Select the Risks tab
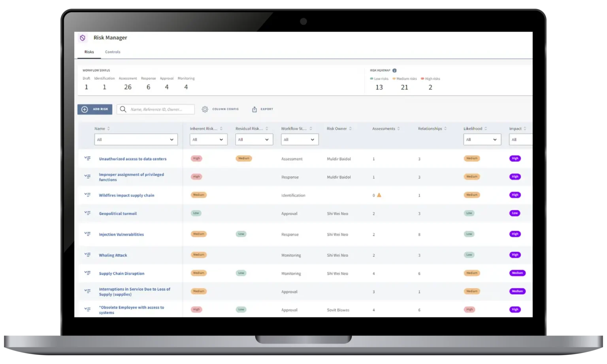This screenshot has width=607, height=364. 89,52
